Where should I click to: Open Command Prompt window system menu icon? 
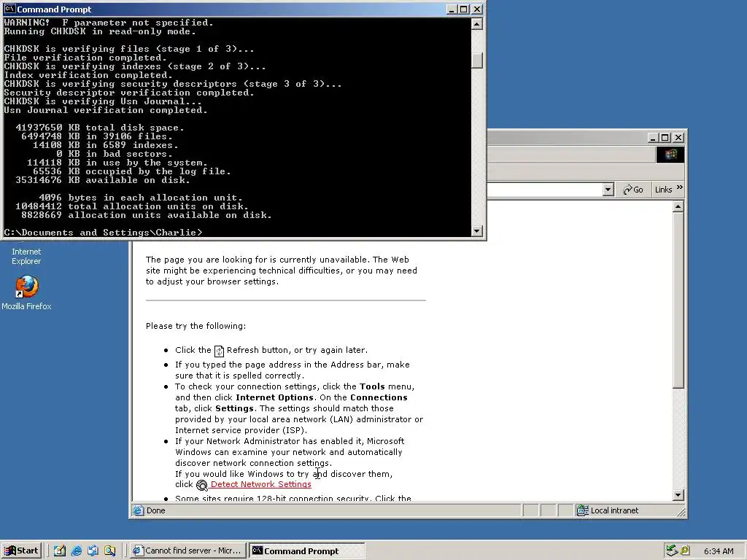pos(9,9)
